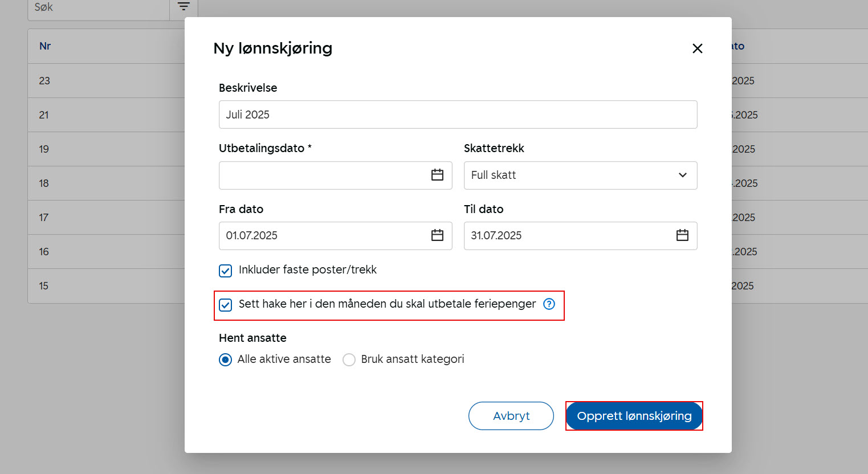Screen dimensions: 868x474
Task: Open calendar picker for Utbetalingsdato
Action: (437, 175)
